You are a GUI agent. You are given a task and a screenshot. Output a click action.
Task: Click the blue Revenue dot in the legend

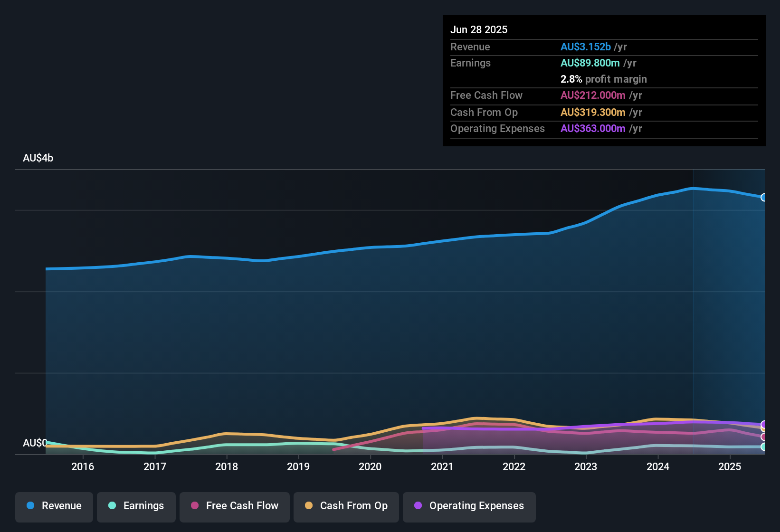click(30, 506)
